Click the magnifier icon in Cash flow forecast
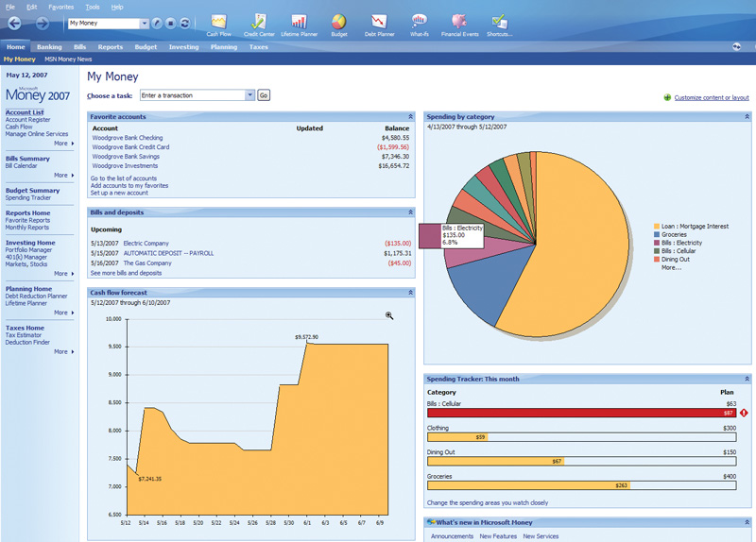The width and height of the screenshot is (756, 542). click(389, 315)
